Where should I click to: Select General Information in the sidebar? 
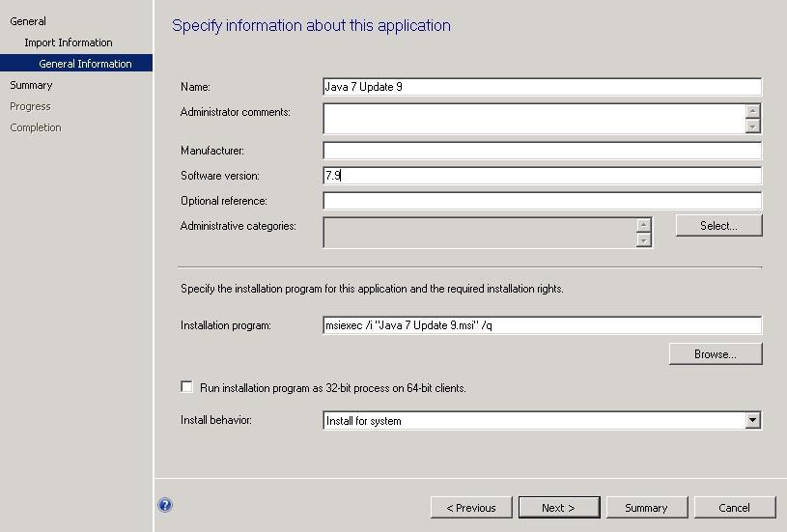point(76,63)
